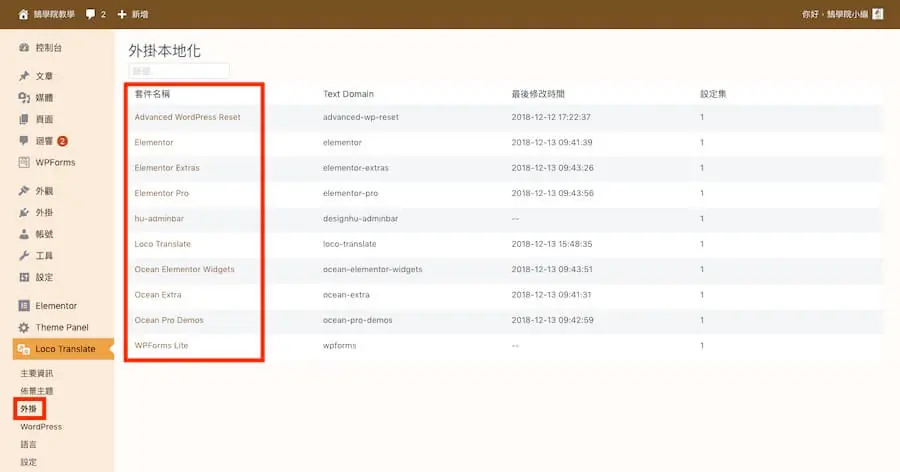The width and height of the screenshot is (900, 472).
Task: Open Theme Panel menu item
Action: tap(62, 327)
